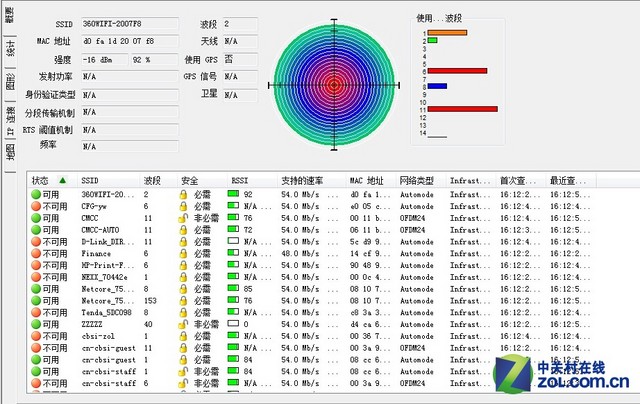Select the ZZZZZ network name
The image size is (640, 404).
[91, 325]
